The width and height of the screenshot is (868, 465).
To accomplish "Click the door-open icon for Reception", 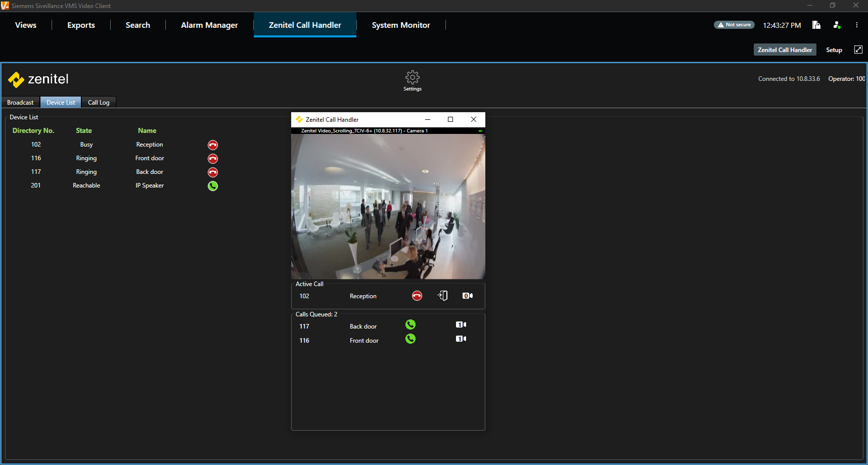I will [x=442, y=296].
